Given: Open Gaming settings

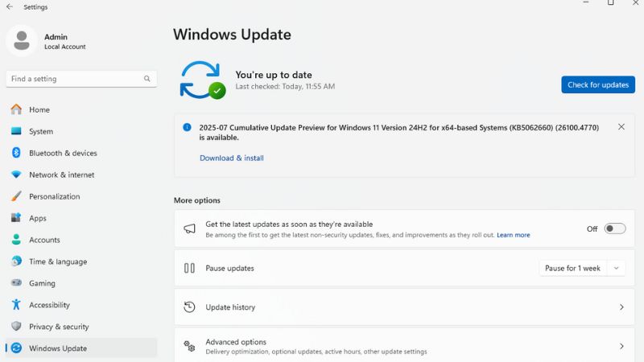Looking at the screenshot, I should pos(81,283).
